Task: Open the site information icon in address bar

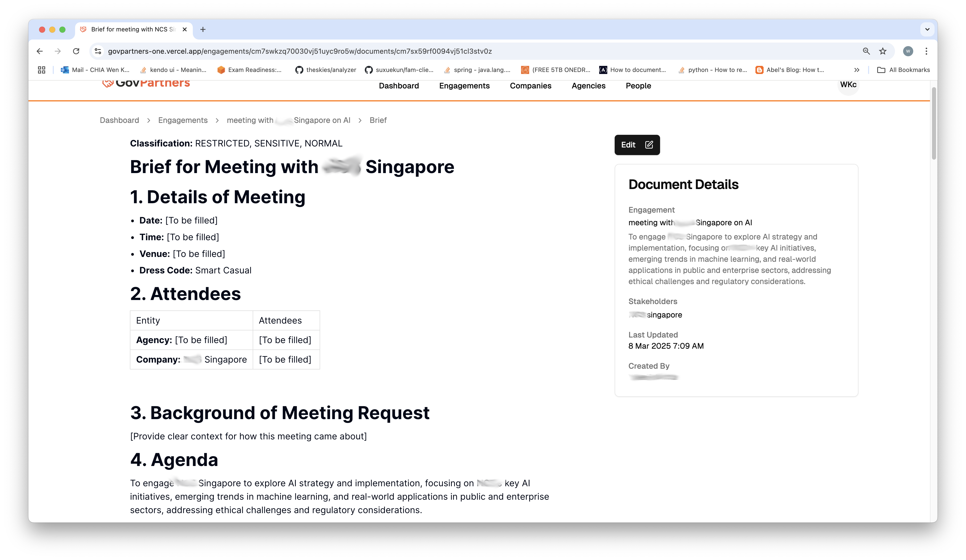Action: coord(98,51)
